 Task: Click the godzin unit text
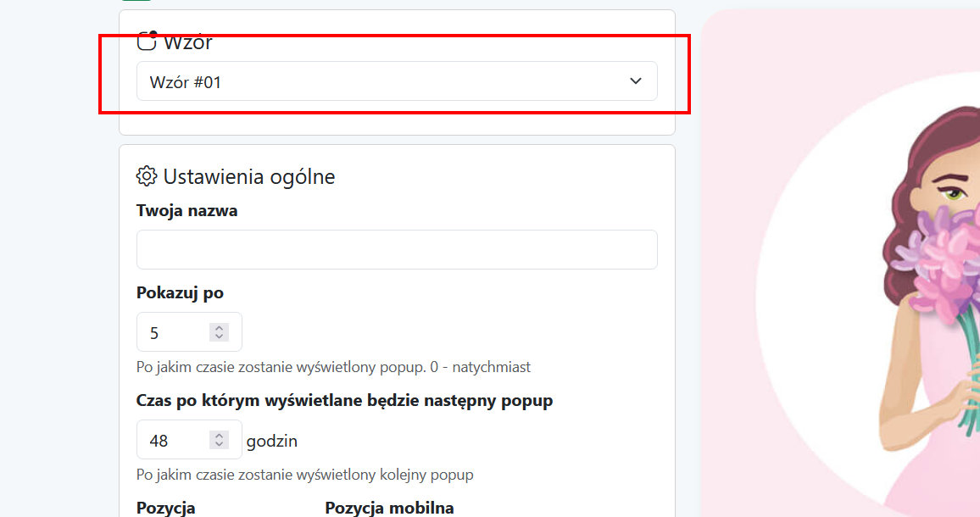pyautogui.click(x=272, y=441)
